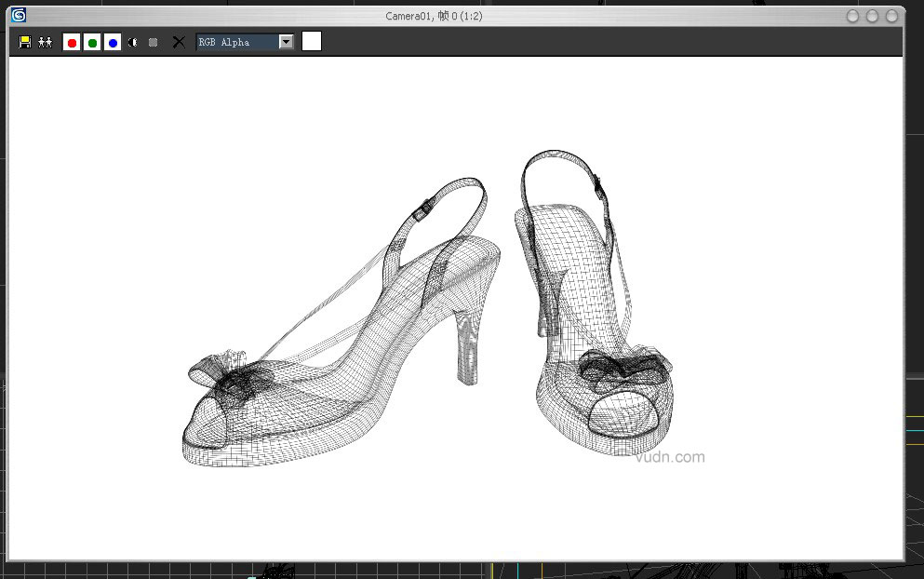Close the render window with rightmost round button
Image resolution: width=924 pixels, height=579 pixels.
(891, 16)
